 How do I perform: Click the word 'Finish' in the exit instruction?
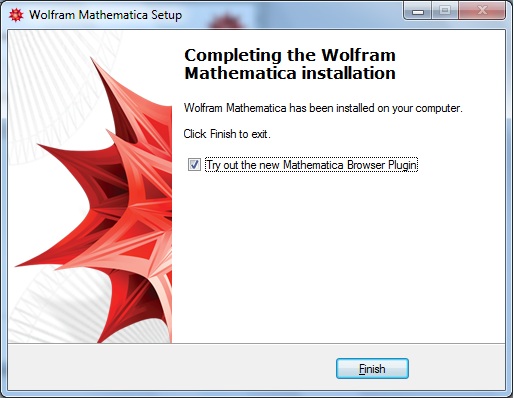click(223, 134)
